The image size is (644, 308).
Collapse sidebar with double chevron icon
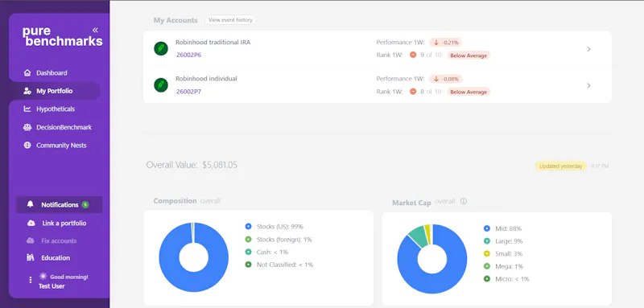(95, 30)
